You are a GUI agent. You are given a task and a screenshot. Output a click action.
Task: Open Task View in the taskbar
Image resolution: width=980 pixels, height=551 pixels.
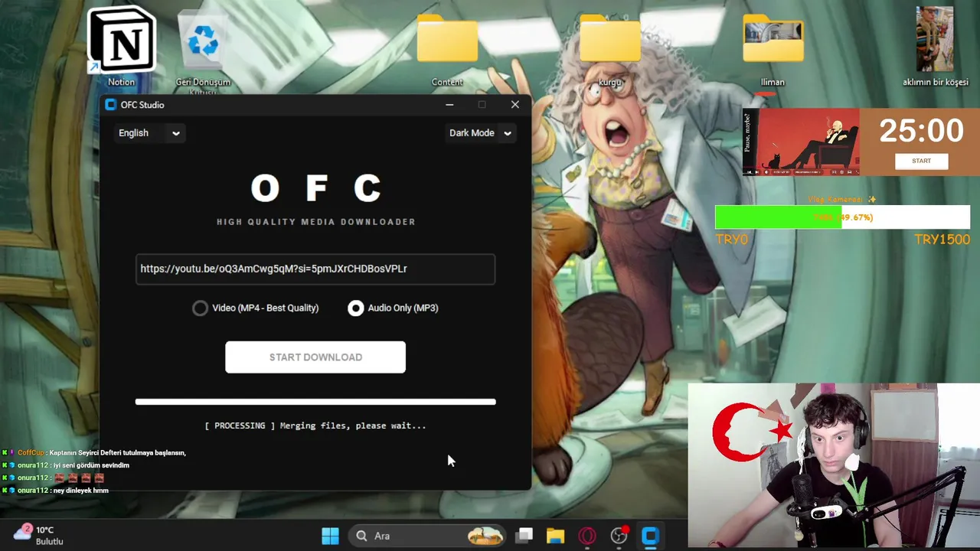click(x=524, y=536)
